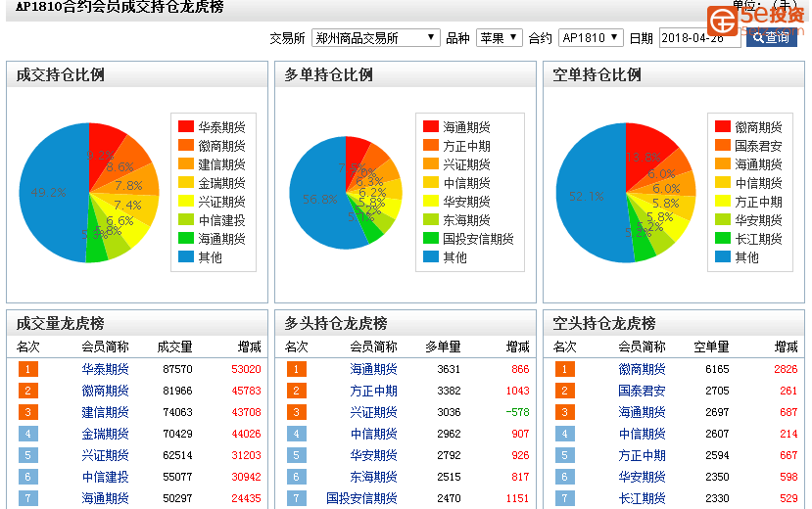Viewport: 812px width, 509px height.
Task: Click the 空单量 column header
Action: (711, 347)
